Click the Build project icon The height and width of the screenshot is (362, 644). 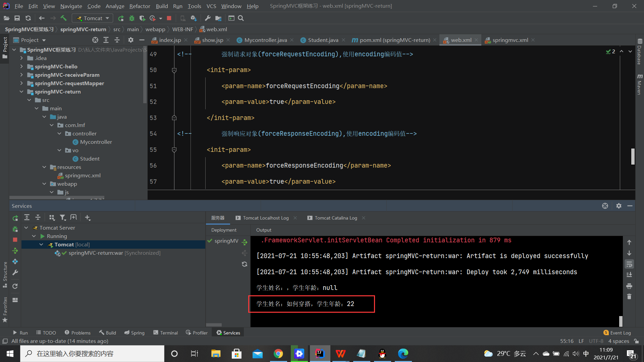[x=63, y=18]
